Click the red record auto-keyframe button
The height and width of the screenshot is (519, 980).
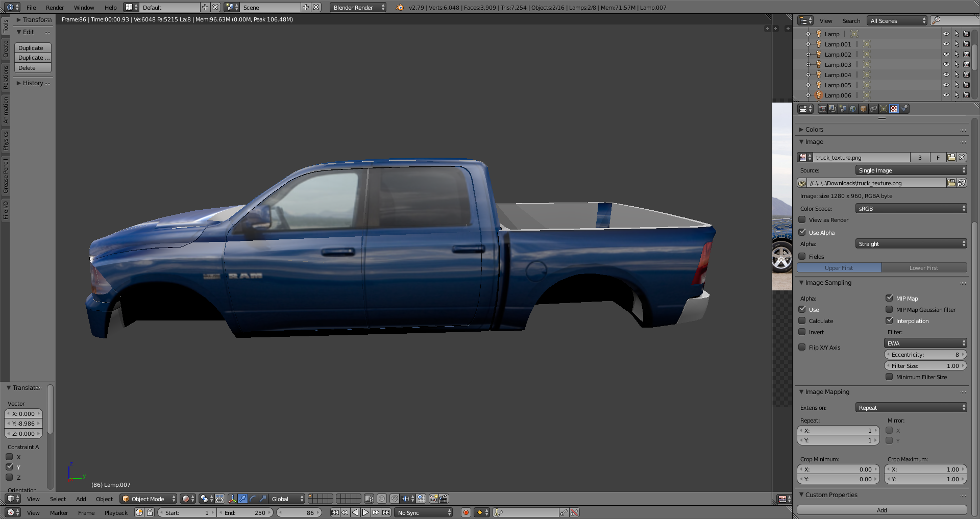(465, 512)
